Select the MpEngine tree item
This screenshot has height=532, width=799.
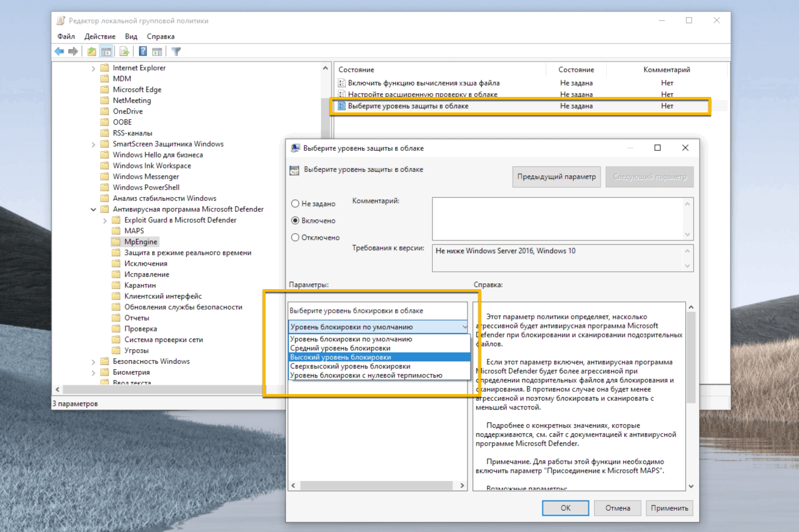pyautogui.click(x=141, y=242)
